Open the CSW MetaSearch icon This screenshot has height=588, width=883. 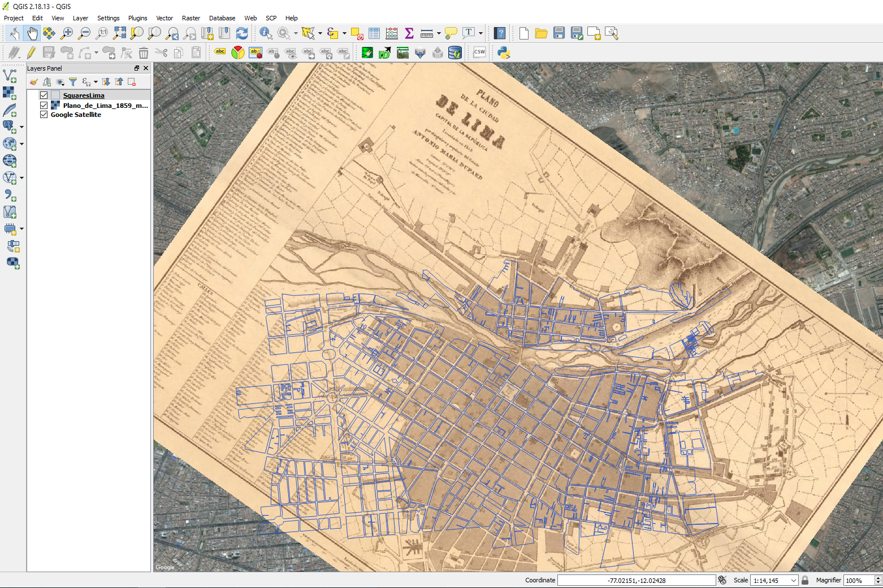pyautogui.click(x=479, y=53)
